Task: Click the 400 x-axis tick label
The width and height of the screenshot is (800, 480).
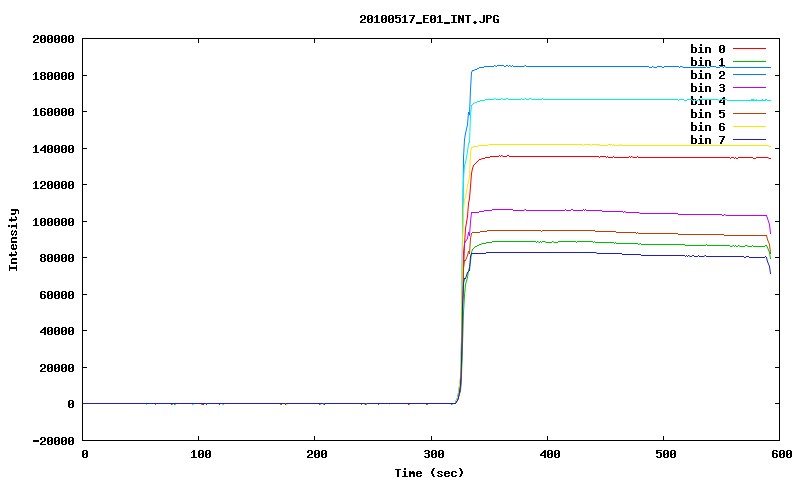Action: pos(550,454)
